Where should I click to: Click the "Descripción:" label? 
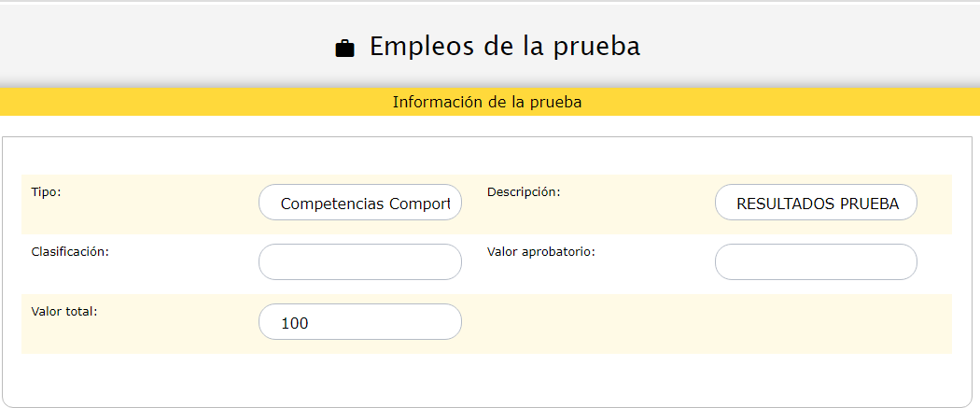(524, 191)
